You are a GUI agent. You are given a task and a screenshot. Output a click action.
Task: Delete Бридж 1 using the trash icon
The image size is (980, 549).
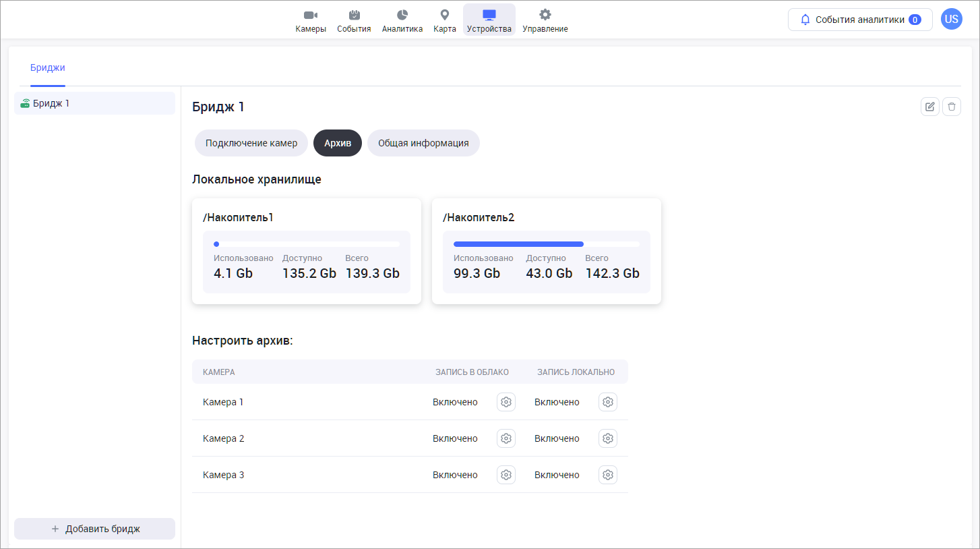952,107
